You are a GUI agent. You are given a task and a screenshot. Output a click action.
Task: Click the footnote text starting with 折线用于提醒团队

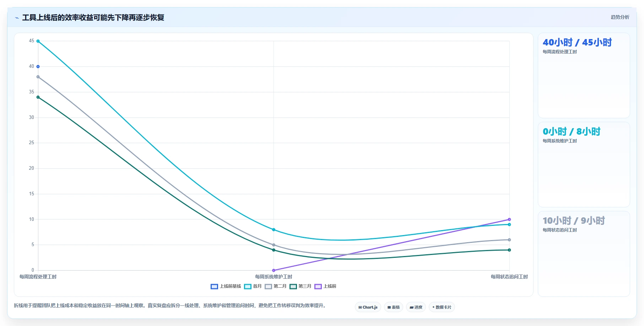[x=170, y=305]
